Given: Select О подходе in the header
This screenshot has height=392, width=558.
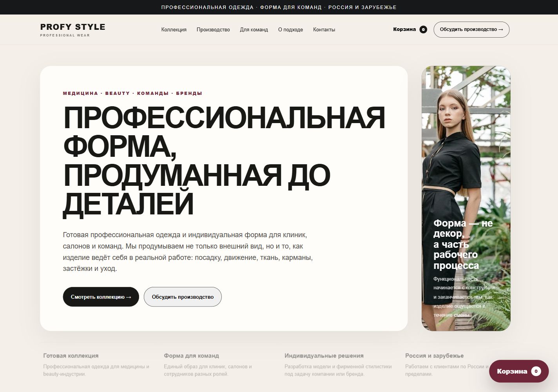Looking at the screenshot, I should point(290,29).
